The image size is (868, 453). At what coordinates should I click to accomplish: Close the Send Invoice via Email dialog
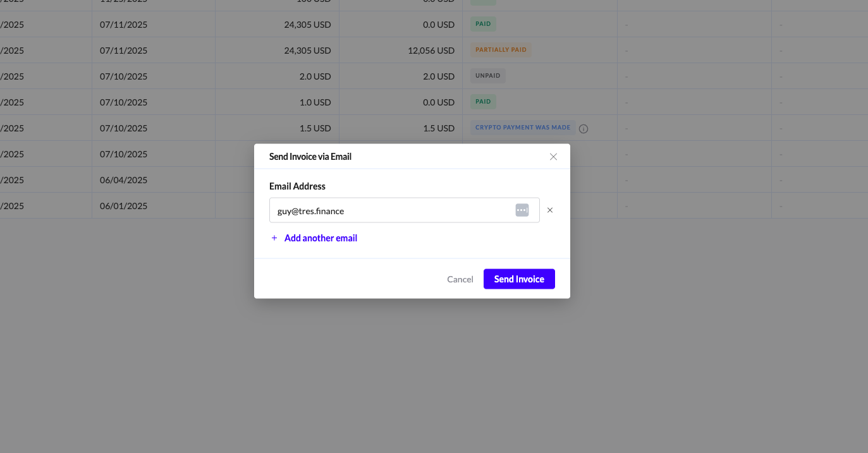point(553,157)
